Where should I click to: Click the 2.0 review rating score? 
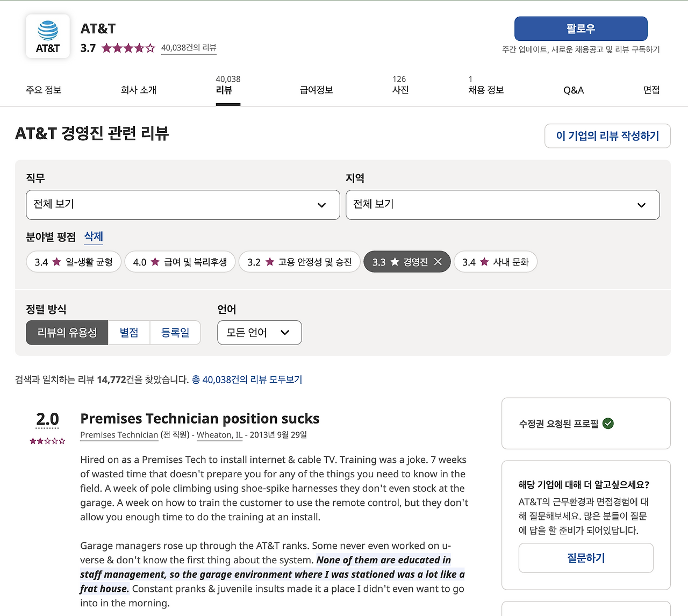(47, 419)
